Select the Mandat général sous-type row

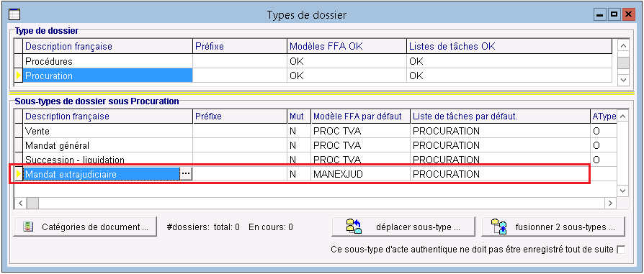(x=316, y=145)
